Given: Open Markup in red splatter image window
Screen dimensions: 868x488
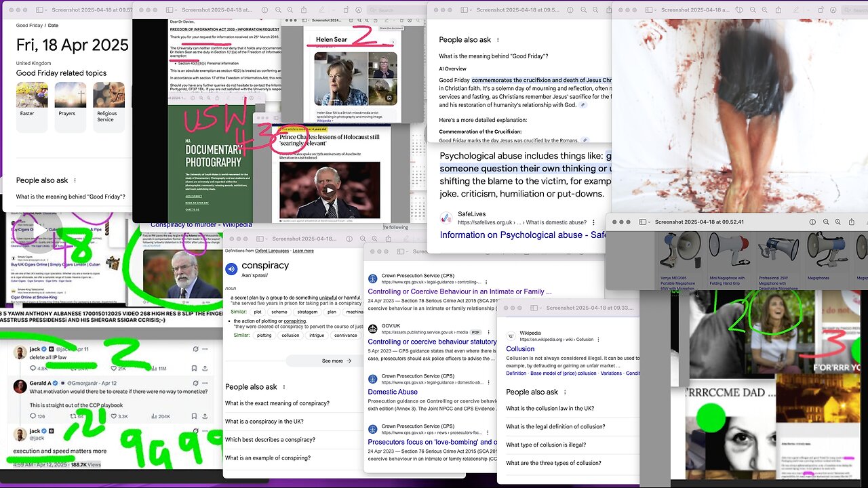Looking at the screenshot, I should point(833,10).
